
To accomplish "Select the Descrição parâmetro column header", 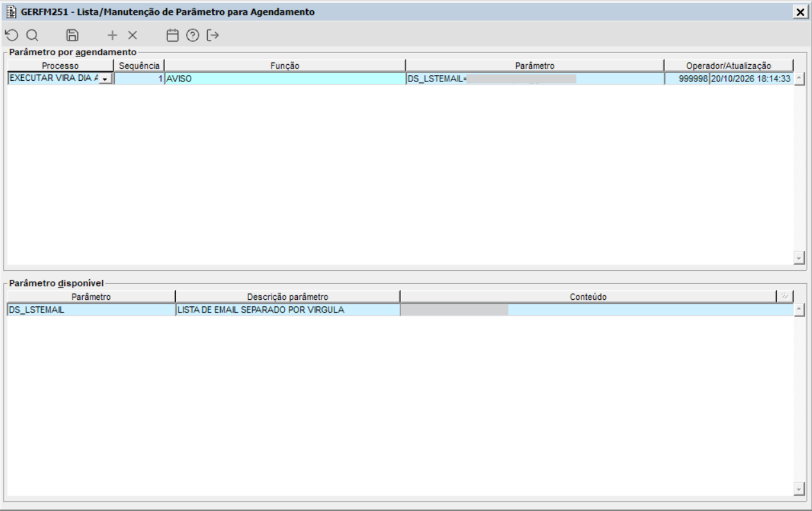I will [288, 297].
